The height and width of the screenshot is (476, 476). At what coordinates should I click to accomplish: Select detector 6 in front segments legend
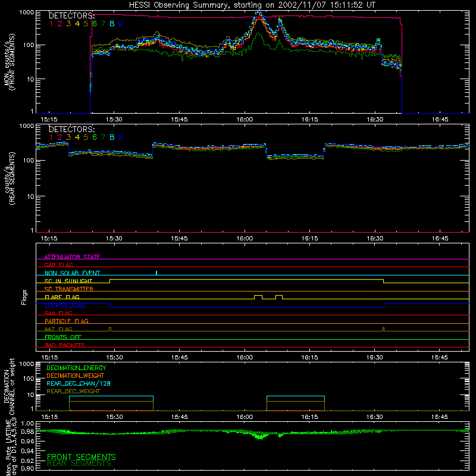pyautogui.click(x=95, y=24)
